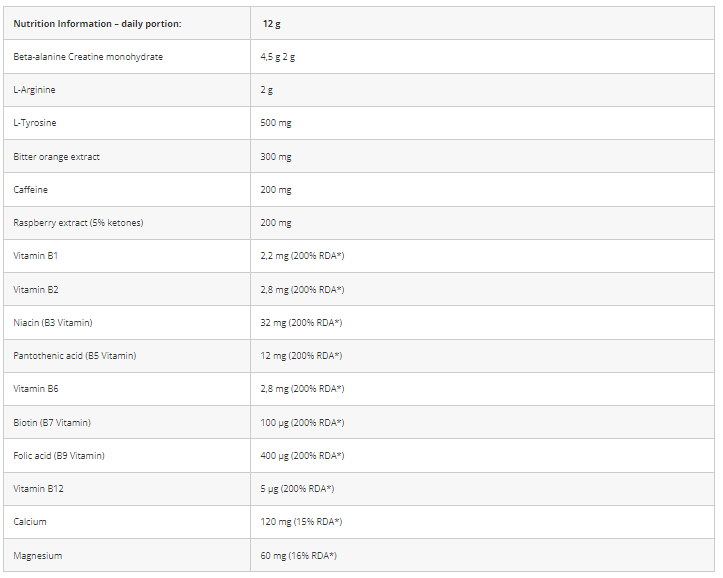Select the Folic acid (B9 Vitamin) label
Image resolution: width=723 pixels, height=578 pixels.
point(59,456)
